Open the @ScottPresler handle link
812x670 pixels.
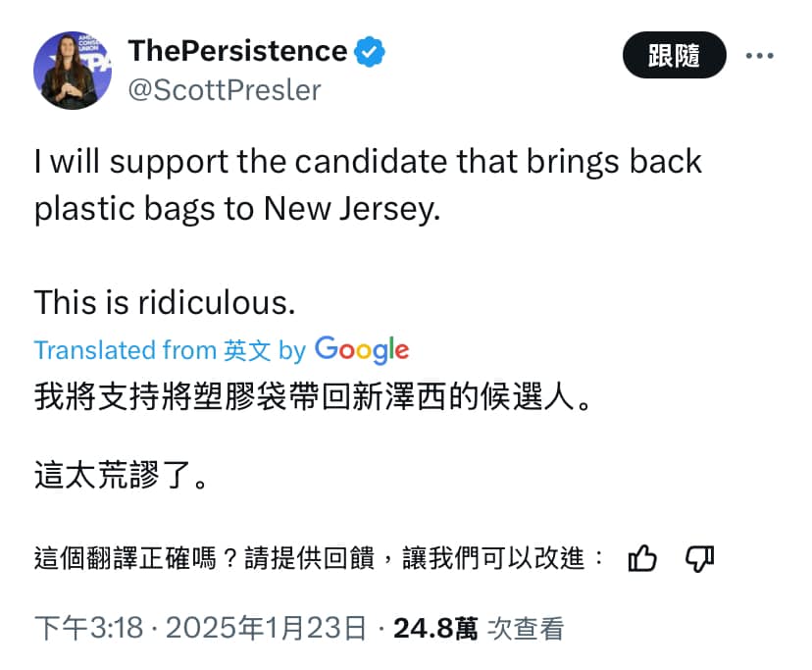(x=225, y=90)
